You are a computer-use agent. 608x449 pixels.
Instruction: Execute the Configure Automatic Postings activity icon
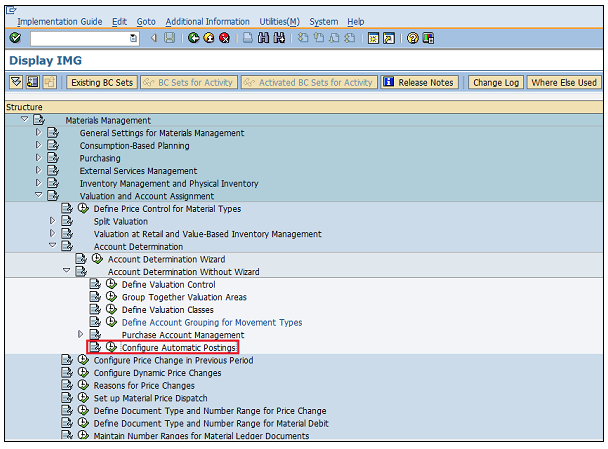(111, 347)
